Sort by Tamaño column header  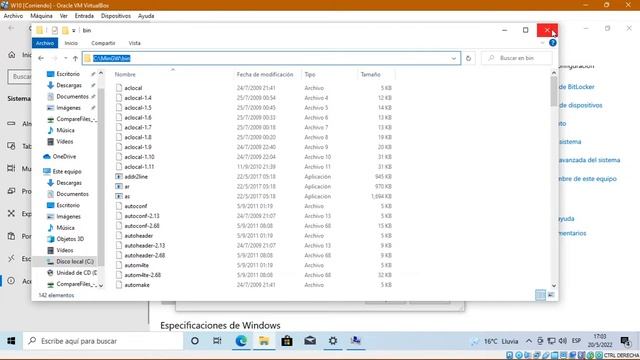(370, 75)
